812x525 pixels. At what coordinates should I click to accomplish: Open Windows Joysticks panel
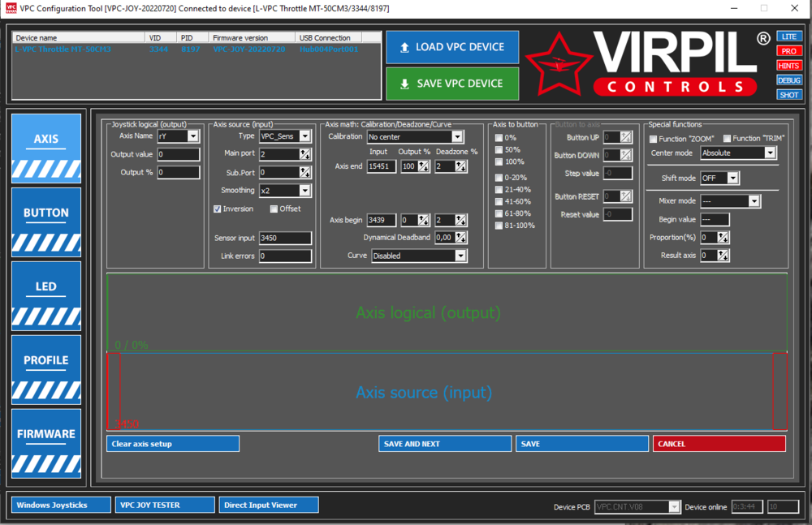coord(61,505)
